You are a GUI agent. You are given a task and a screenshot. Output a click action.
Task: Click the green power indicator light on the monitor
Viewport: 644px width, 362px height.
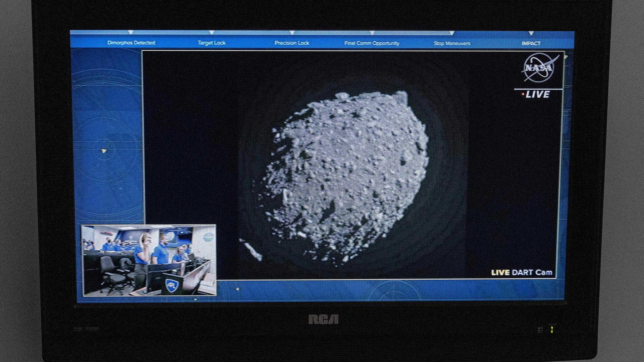point(552,329)
